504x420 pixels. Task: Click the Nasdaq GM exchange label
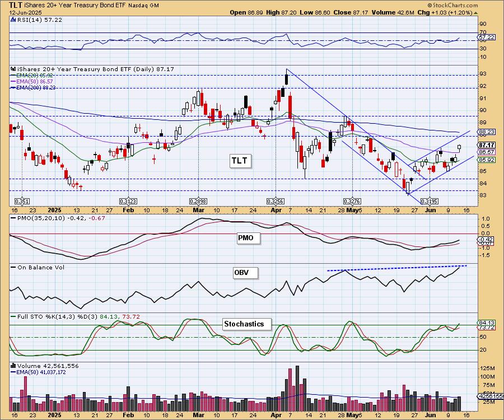pyautogui.click(x=143, y=6)
